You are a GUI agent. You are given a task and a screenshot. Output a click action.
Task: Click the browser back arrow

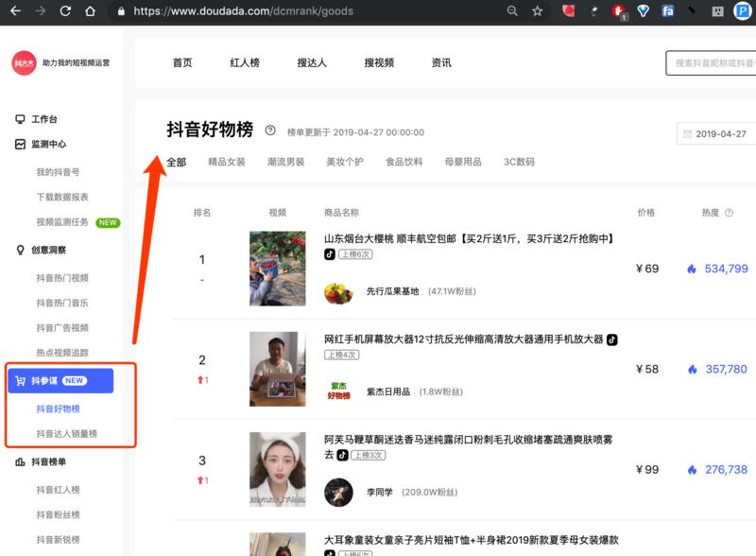click(x=15, y=10)
